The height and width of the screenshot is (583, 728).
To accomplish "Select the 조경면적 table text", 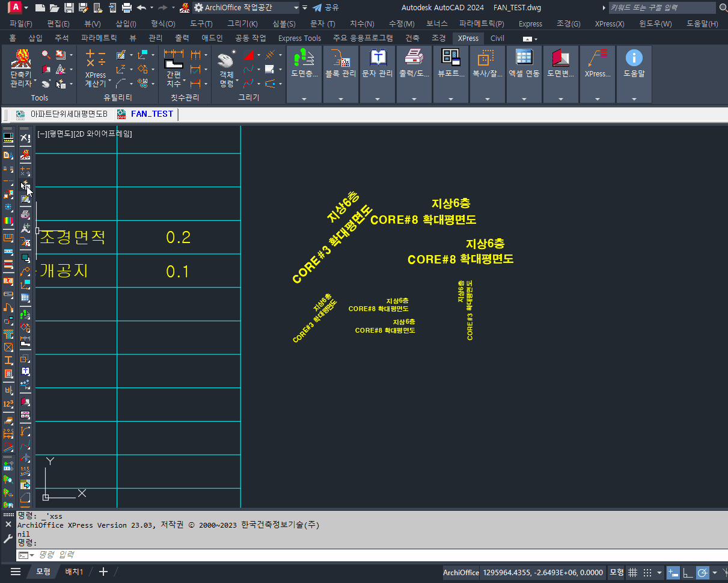I will [72, 237].
